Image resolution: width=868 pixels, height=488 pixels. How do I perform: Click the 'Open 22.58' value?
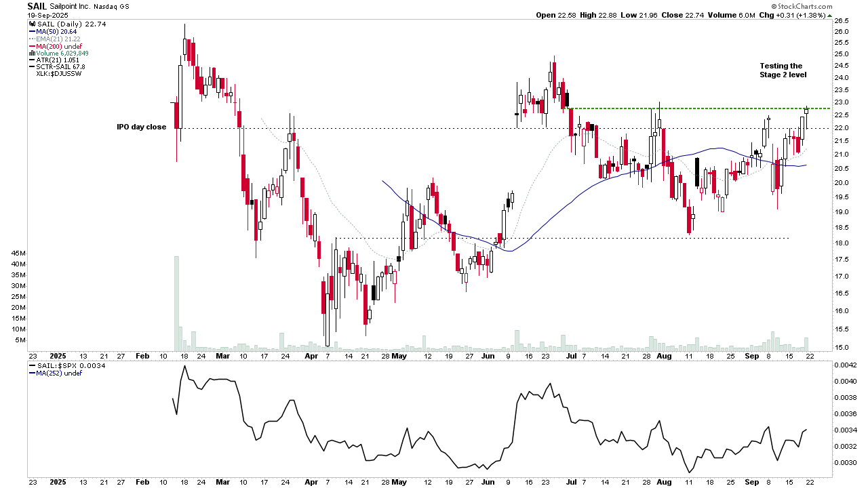click(557, 15)
